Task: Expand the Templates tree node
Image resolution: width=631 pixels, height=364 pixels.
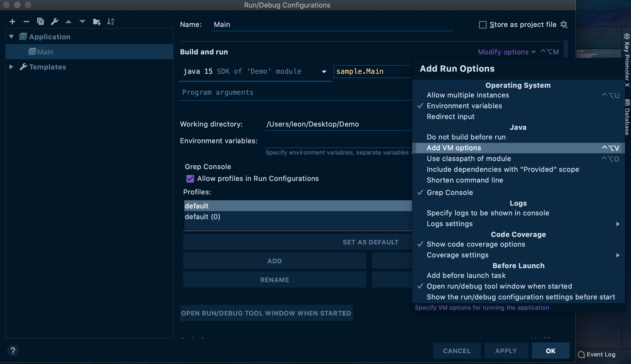Action: coord(11,67)
